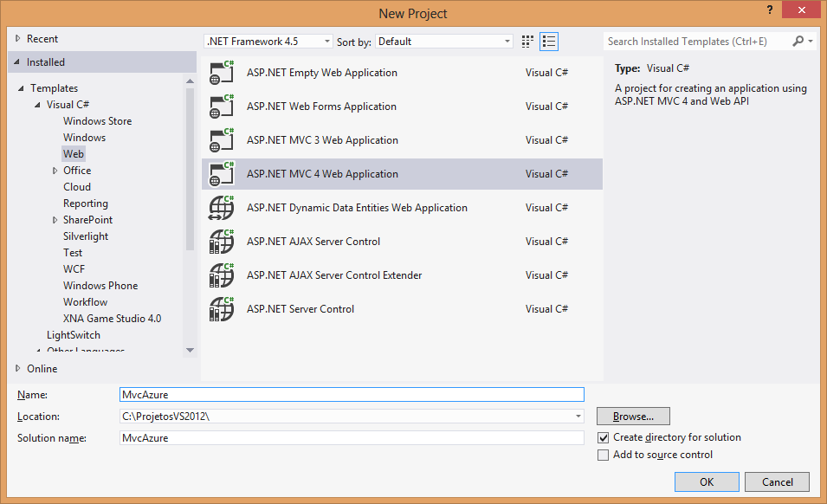Image resolution: width=827 pixels, height=504 pixels.
Task: Confirm with the OK button
Action: pyautogui.click(x=707, y=481)
